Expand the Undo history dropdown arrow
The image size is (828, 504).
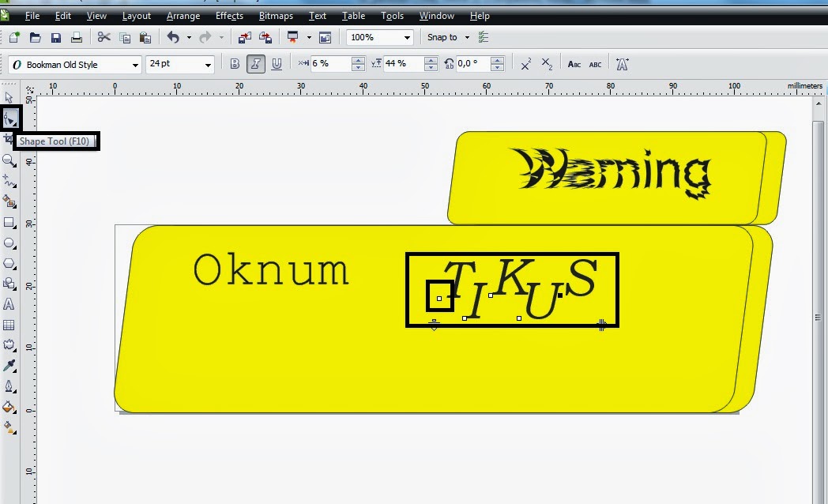point(189,37)
